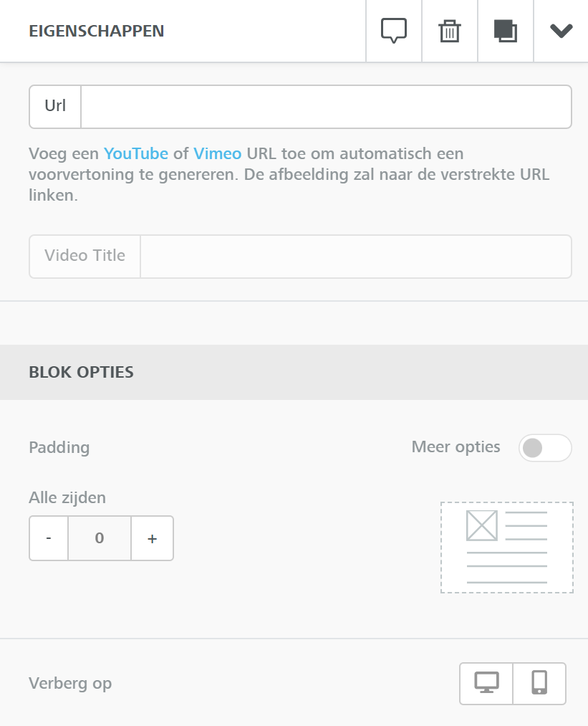588x726 pixels.
Task: Hide block on desktop monitor icon
Action: [486, 683]
